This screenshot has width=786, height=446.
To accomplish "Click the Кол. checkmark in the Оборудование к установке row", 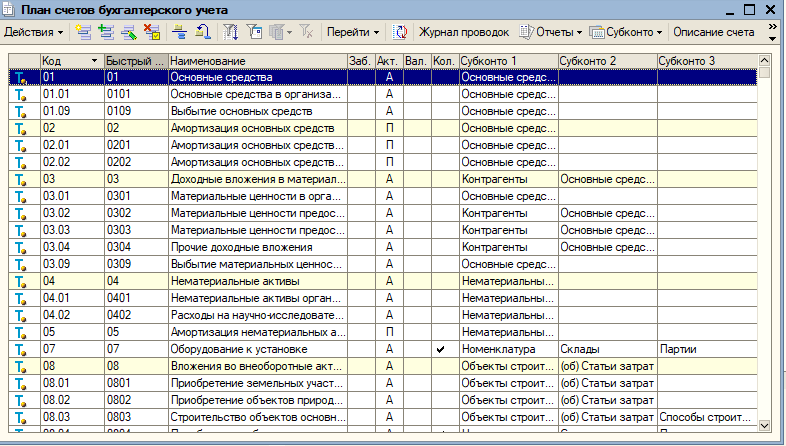I will pos(440,349).
